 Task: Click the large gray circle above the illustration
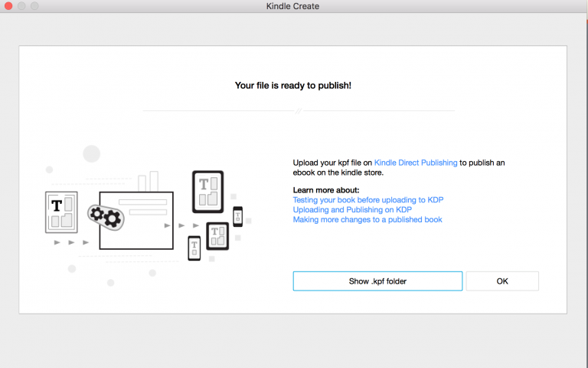point(92,153)
